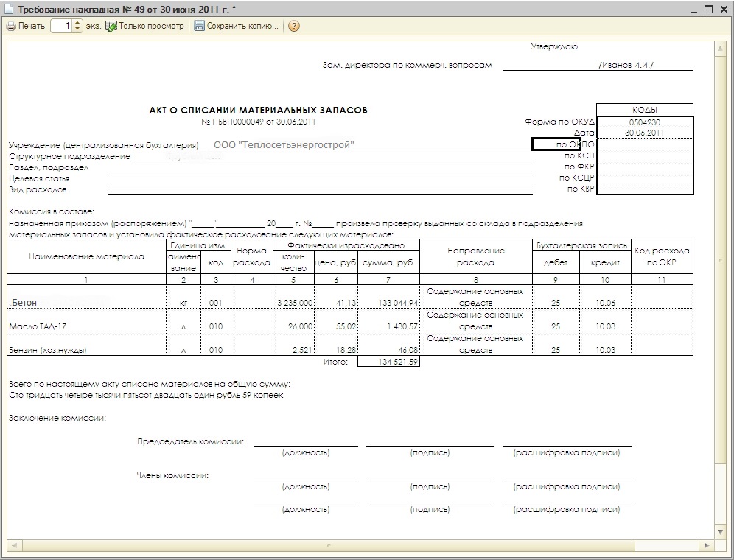Image resolution: width=734 pixels, height=560 pixels.
Task: Click the Члены комиссии: label
Action: click(172, 475)
